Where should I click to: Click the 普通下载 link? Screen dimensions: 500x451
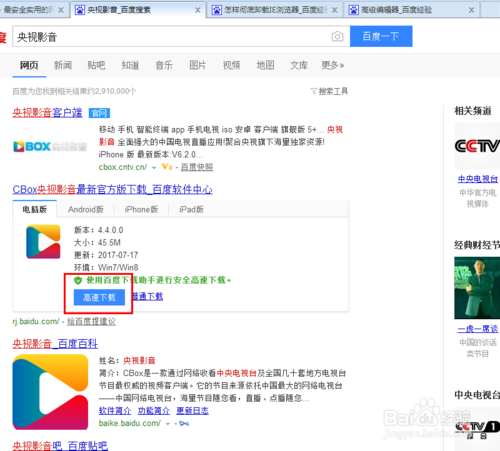[x=147, y=296]
